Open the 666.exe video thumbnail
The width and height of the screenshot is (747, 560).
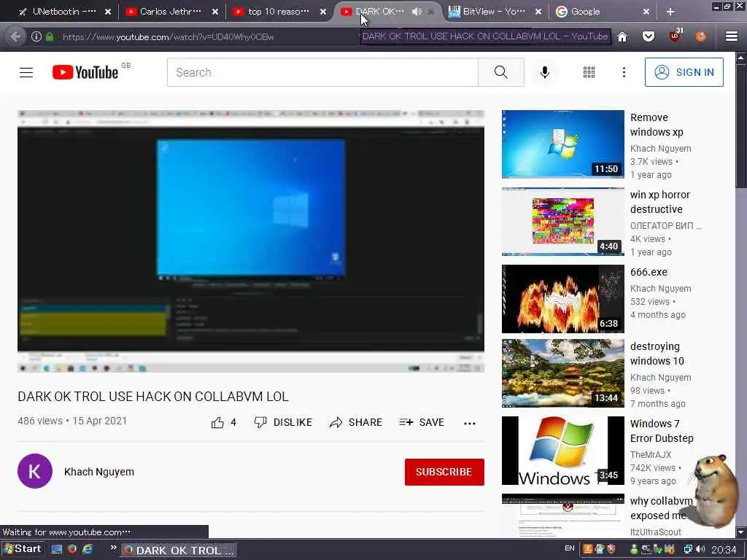tap(562, 298)
